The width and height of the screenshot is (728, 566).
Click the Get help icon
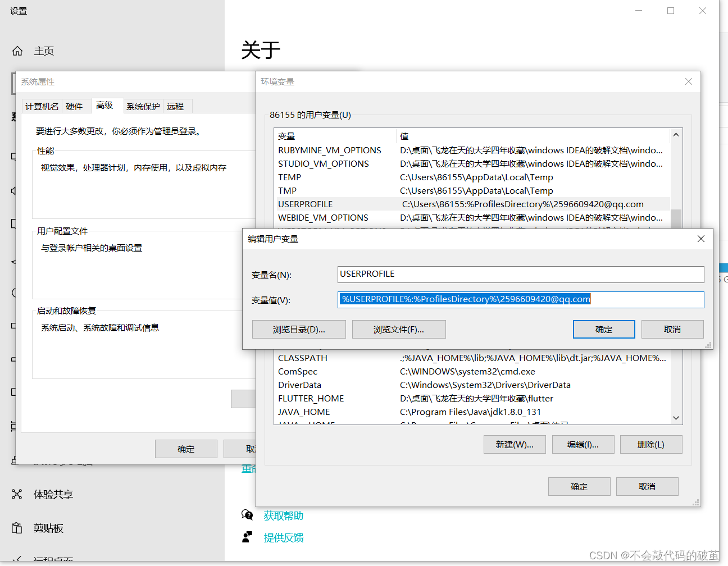pyautogui.click(x=247, y=515)
